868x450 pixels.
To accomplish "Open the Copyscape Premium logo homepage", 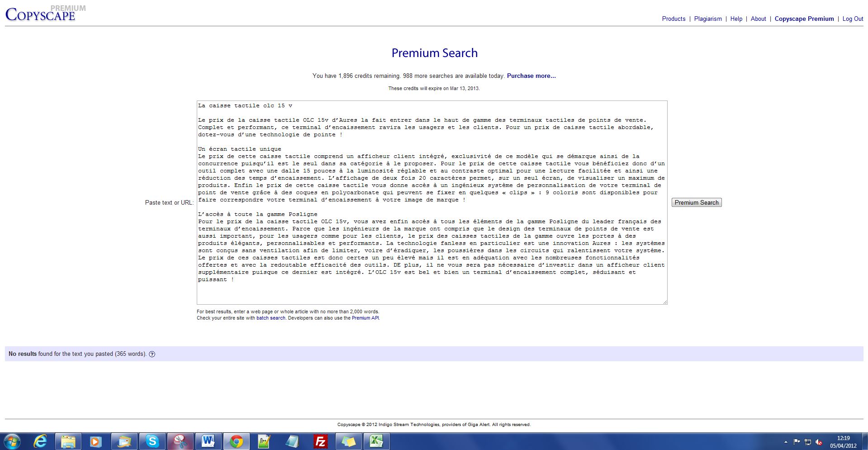I will [41, 14].
